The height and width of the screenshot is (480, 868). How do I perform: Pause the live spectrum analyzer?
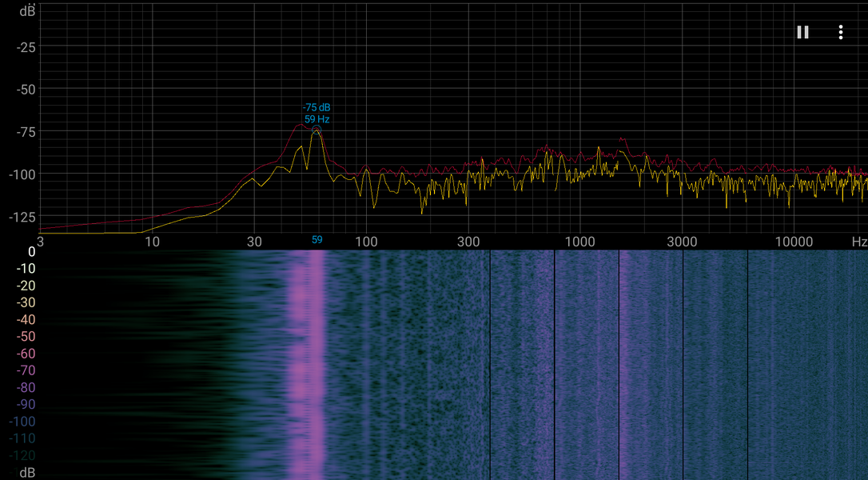pos(802,32)
